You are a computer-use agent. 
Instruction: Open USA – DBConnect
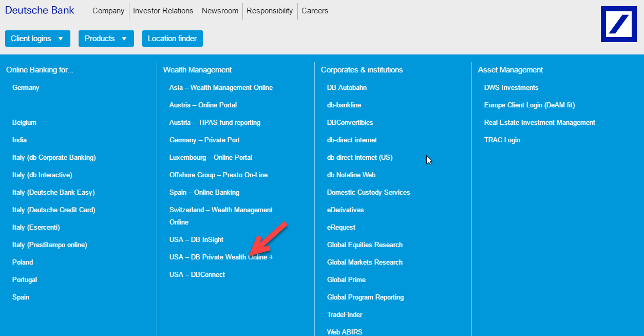[x=197, y=274]
